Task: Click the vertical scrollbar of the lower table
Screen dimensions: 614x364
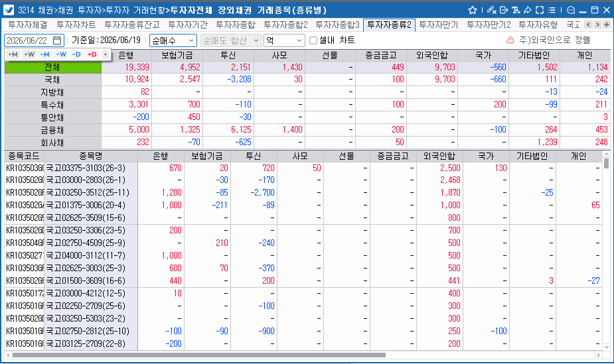Action: point(606,163)
